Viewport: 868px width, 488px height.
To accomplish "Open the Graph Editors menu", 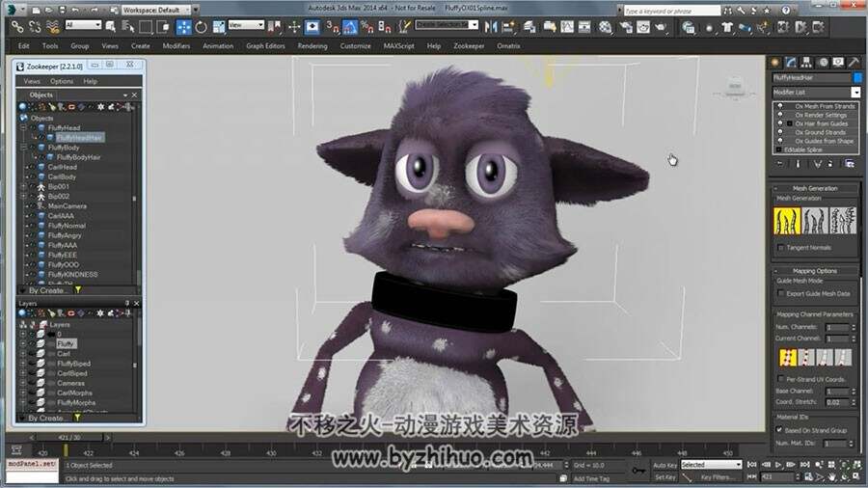I will 265,46.
